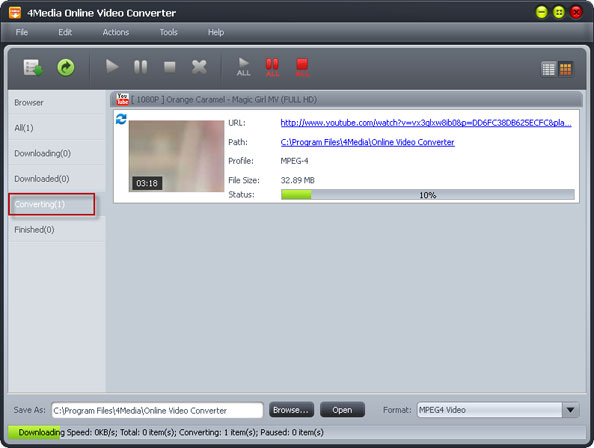The height and width of the screenshot is (448, 594).
Task: Switch to orange thumbnail grid view
Action: coord(565,69)
